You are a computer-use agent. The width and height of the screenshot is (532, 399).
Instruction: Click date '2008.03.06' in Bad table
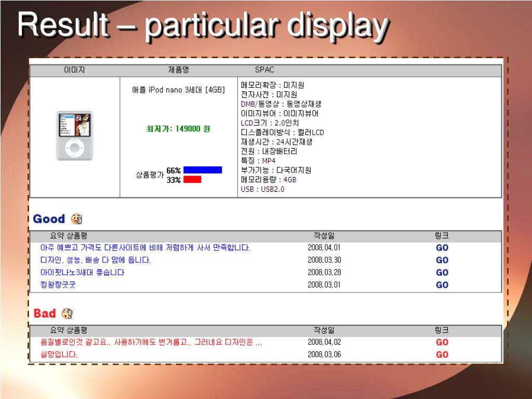[x=324, y=354]
